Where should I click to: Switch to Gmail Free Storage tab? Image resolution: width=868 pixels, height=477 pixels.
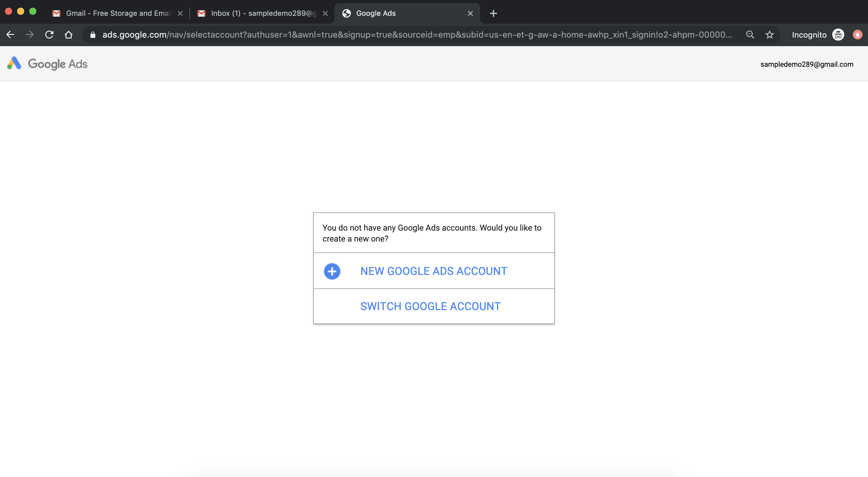[118, 13]
